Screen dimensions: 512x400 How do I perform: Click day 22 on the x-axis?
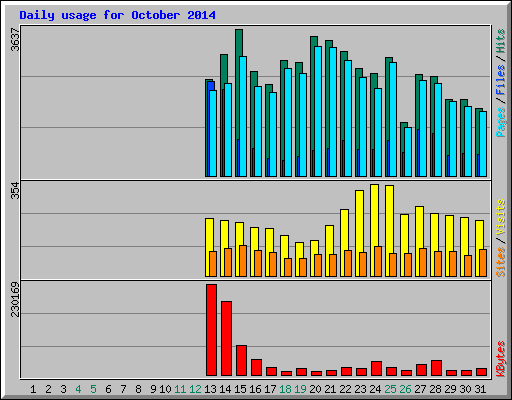pyautogui.click(x=345, y=389)
